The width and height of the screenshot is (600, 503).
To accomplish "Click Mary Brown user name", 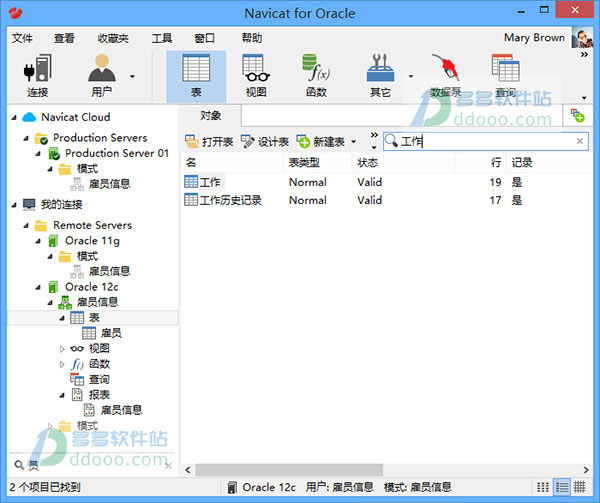I will point(534,37).
